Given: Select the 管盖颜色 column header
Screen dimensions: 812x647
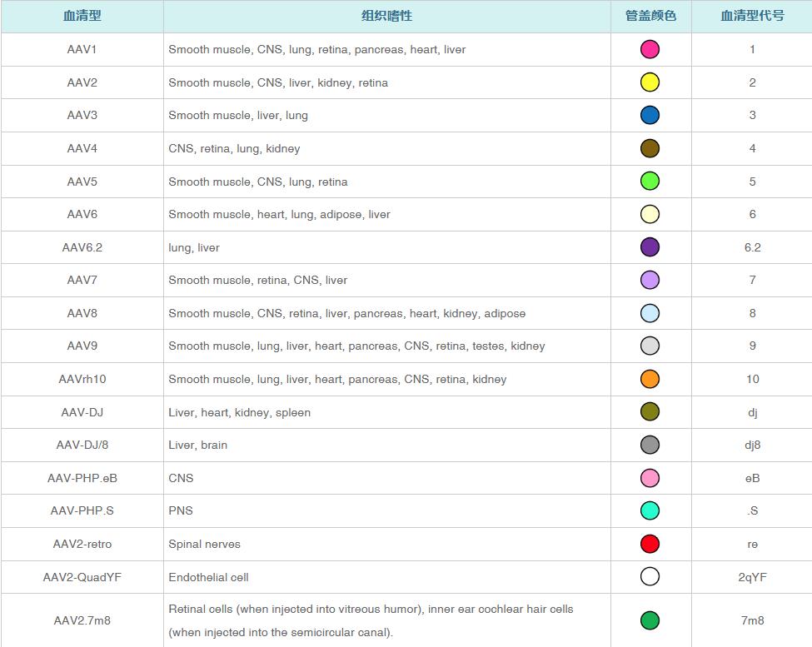Looking at the screenshot, I should pyautogui.click(x=650, y=16).
